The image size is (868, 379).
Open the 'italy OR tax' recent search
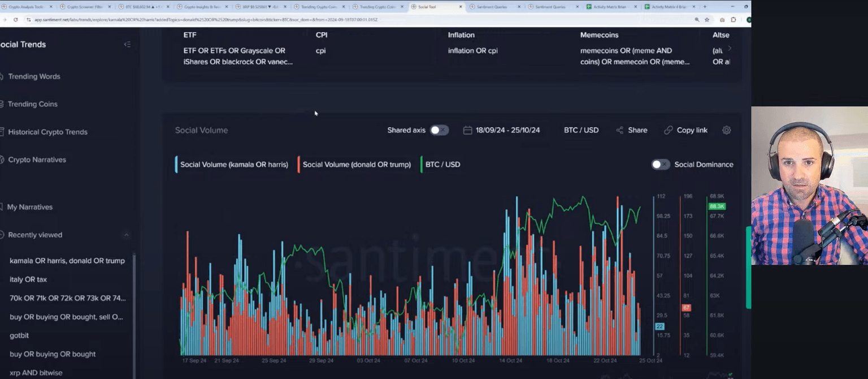click(28, 279)
